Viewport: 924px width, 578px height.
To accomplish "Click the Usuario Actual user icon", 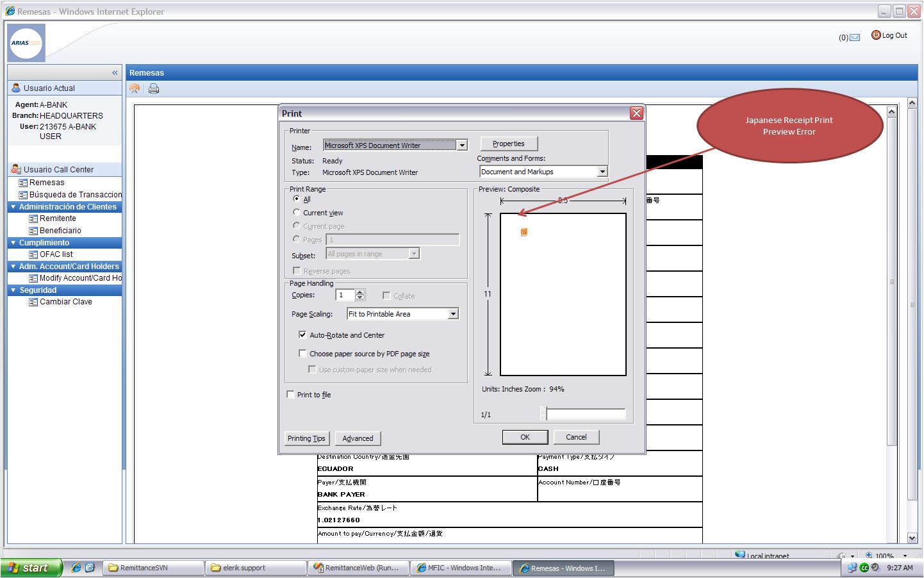I will point(16,88).
